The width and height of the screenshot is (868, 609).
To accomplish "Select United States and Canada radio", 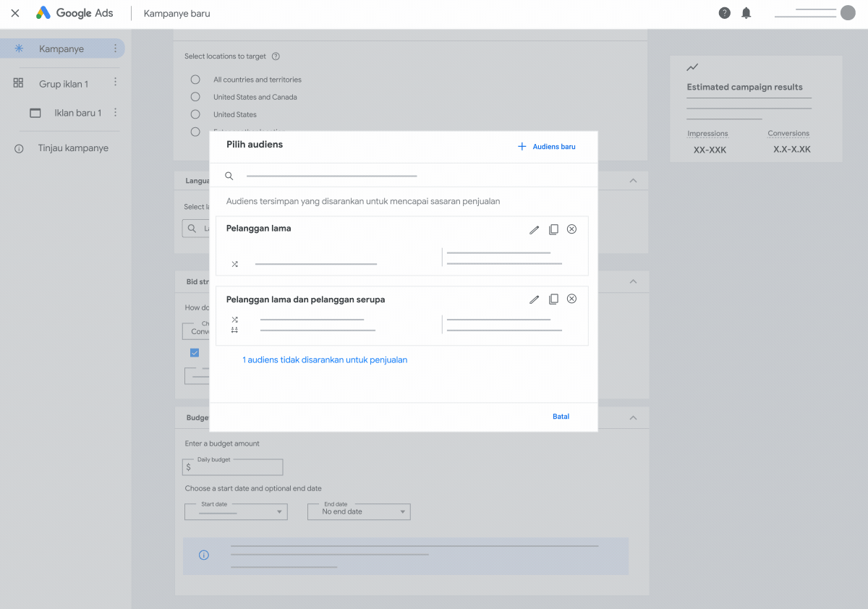I will tap(195, 97).
